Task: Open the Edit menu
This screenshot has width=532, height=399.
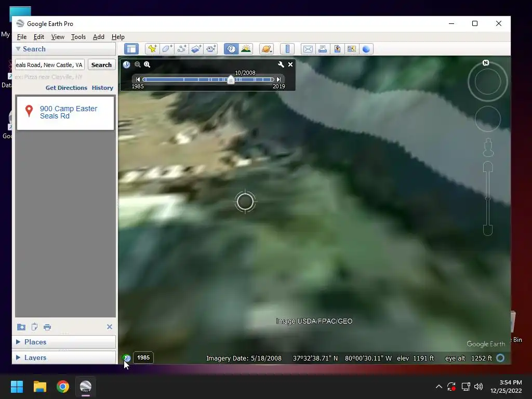Action: [38, 37]
